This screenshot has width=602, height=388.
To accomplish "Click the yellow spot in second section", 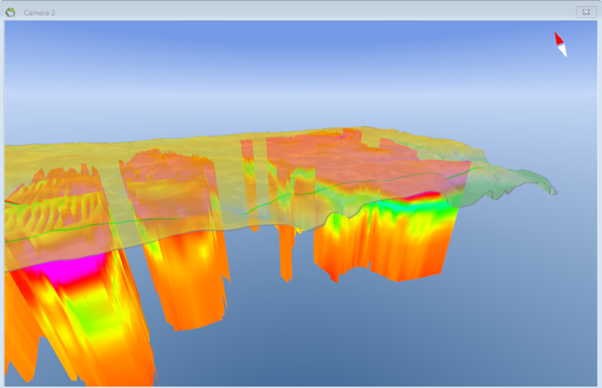I will (203, 251).
